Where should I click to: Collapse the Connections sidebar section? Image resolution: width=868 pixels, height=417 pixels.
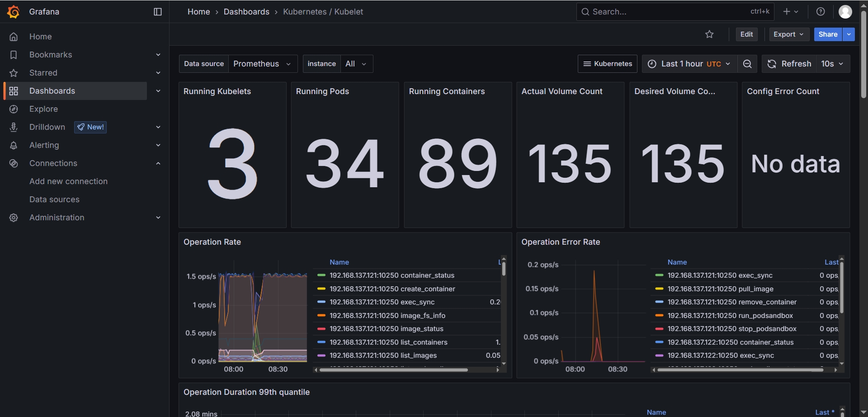(x=158, y=163)
